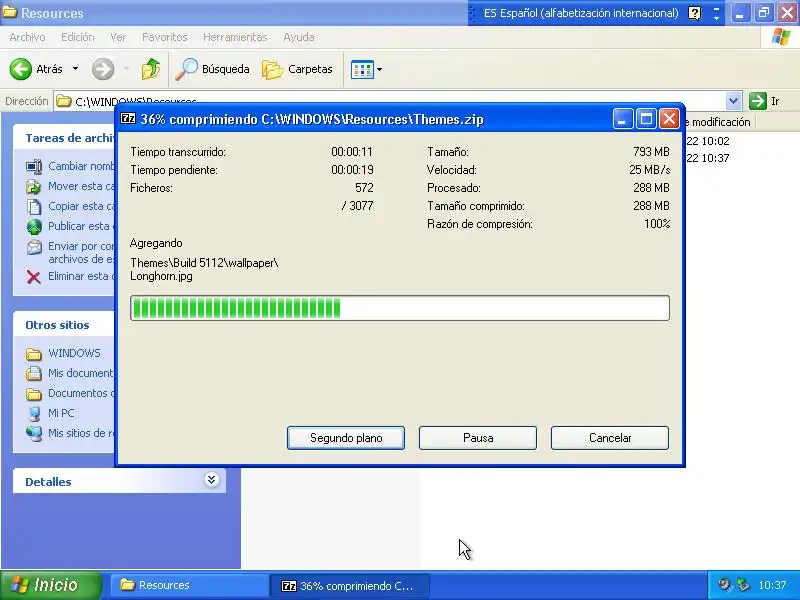Screen dimensions: 800x600
Task: Click Publicar esta carpeta globe icon
Action: (34, 227)
